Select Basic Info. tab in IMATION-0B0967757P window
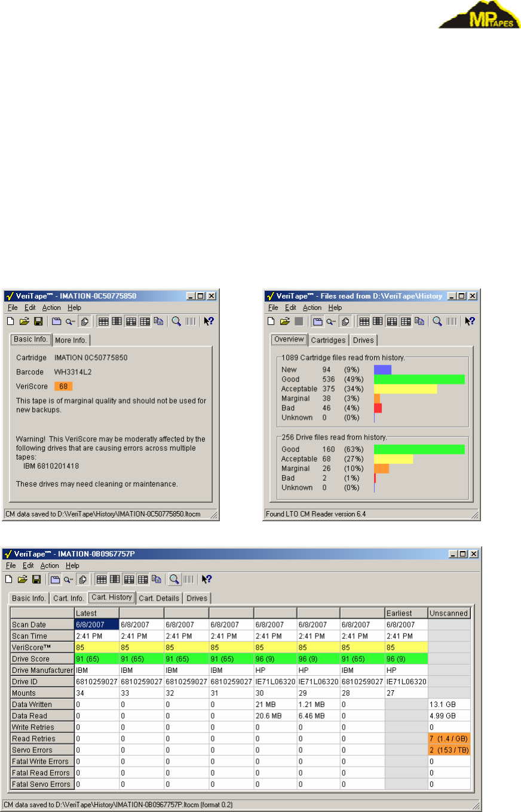Image resolution: width=521 pixels, height=812 pixels. (27, 598)
